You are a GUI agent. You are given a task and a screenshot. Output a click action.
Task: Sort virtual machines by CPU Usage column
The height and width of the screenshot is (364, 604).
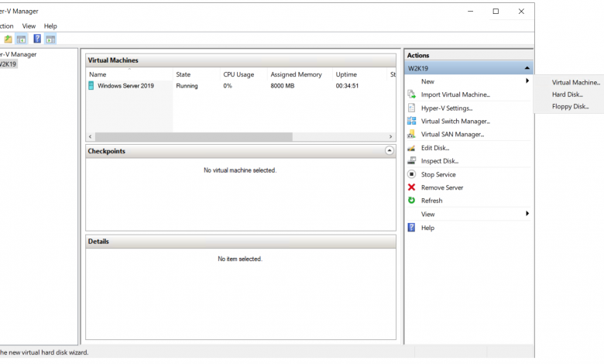[x=239, y=74]
